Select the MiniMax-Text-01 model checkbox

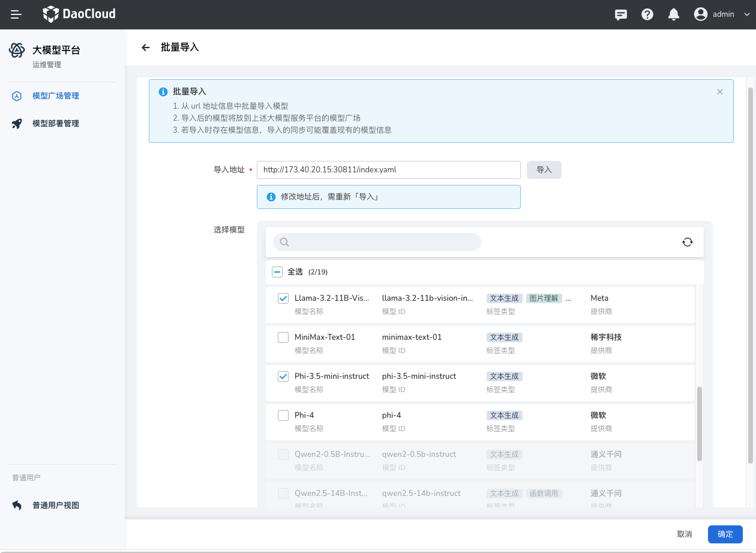(x=283, y=337)
